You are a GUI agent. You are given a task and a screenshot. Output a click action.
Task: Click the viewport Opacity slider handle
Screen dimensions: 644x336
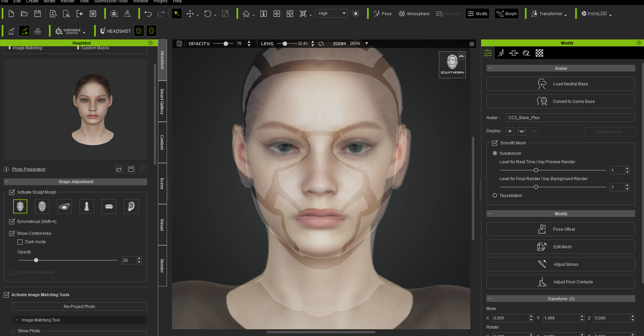(226, 44)
